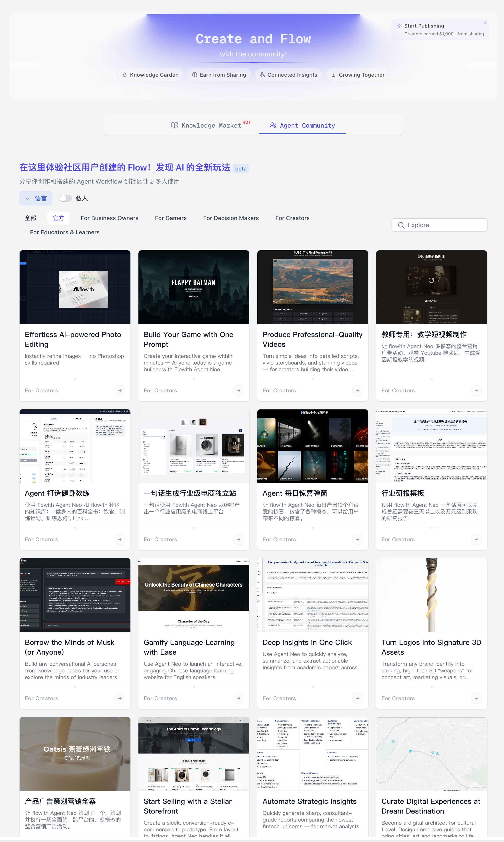Filter by For Educators & Learners
This screenshot has width=504, height=842.
65,232
